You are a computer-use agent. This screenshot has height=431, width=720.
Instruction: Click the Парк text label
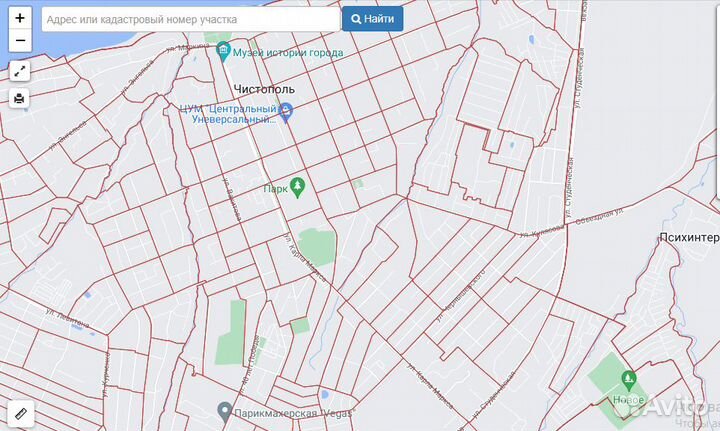tap(276, 189)
